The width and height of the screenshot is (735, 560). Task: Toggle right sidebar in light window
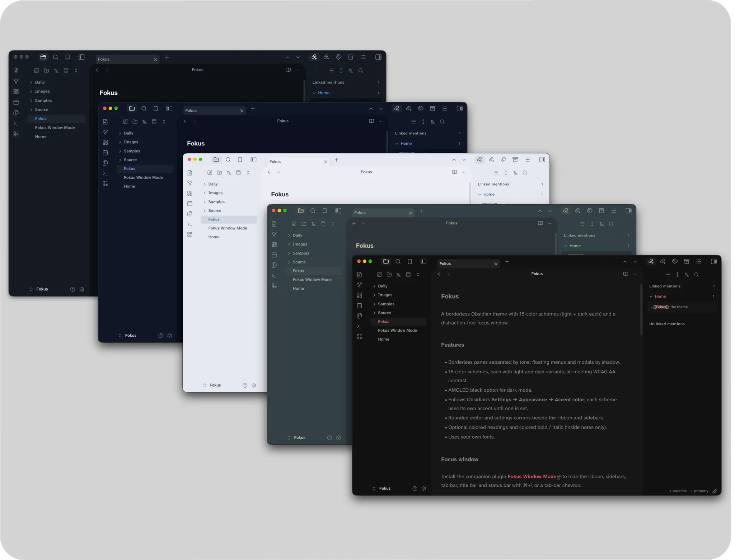(542, 160)
